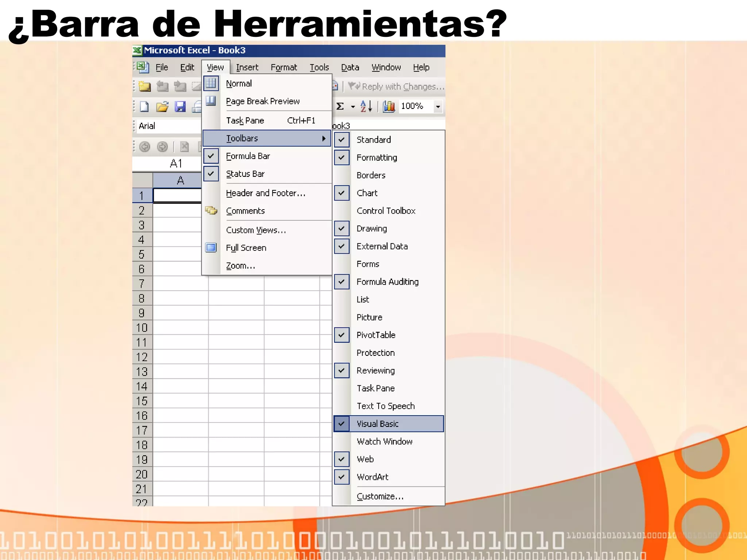Select Task Pane in View menu
The image size is (747, 560).
(x=267, y=120)
